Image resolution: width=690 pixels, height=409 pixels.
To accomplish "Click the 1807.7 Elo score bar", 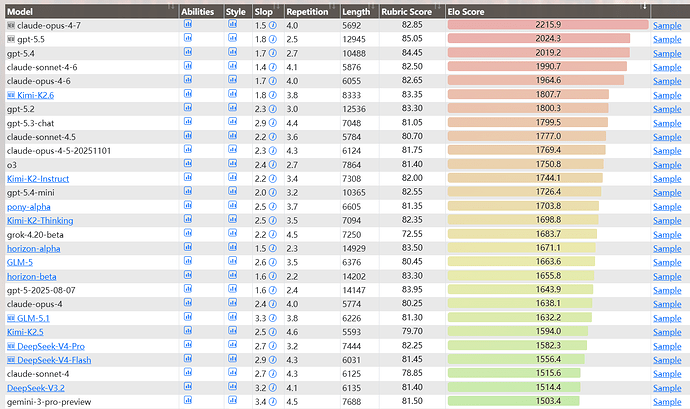I will point(528,94).
